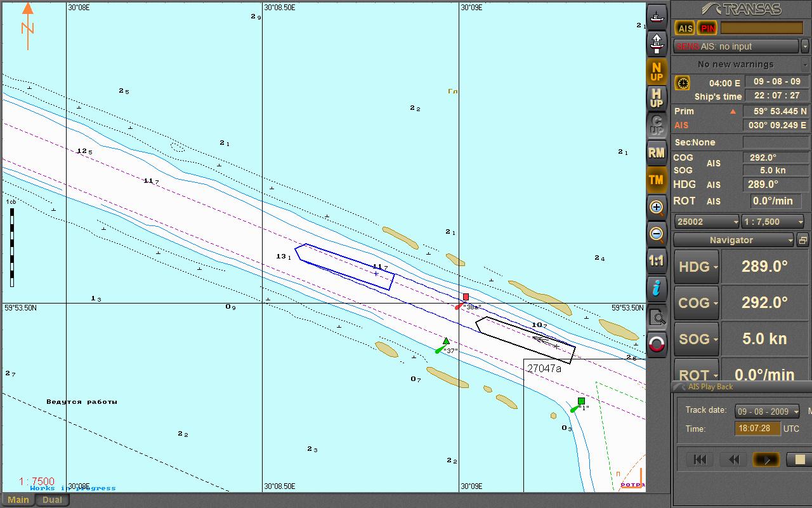This screenshot has height=508, width=812.
Task: Zoom out of the chart
Action: [657, 234]
